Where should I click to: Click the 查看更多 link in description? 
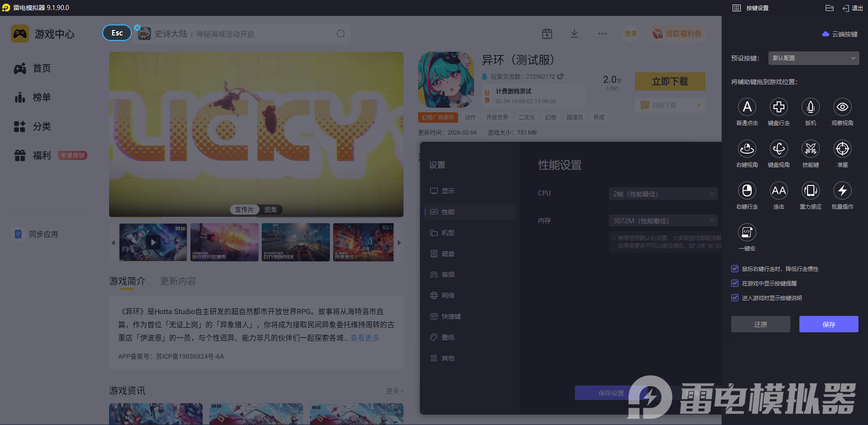(365, 338)
